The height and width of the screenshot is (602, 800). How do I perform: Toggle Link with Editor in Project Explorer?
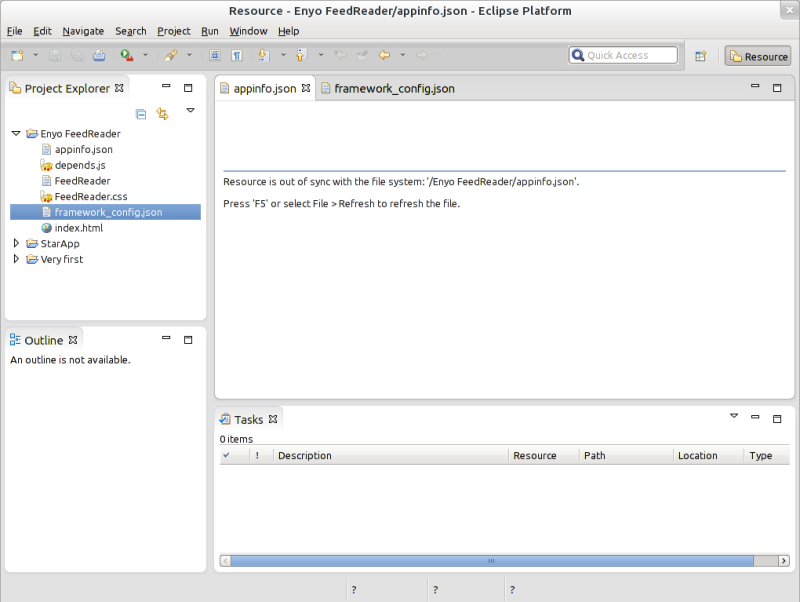pyautogui.click(x=162, y=114)
